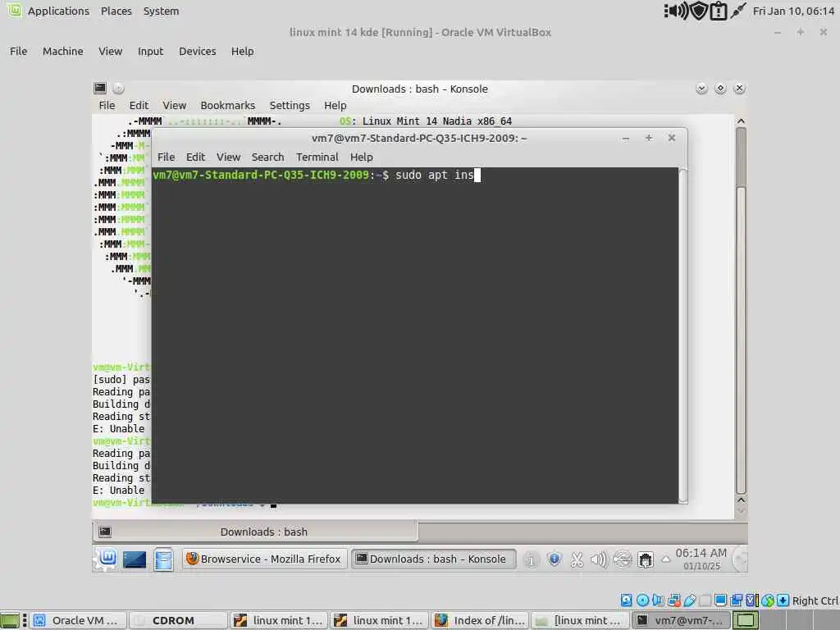Click Konsole scrollbar up arrow
Viewport: 840px width, 630px height.
tap(741, 121)
